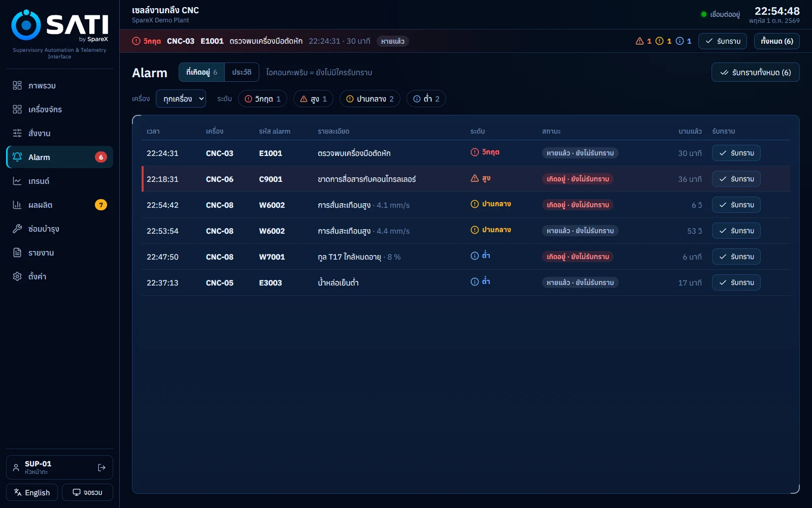Acknowledge the 22:53:54 W6002 alarm
This screenshot has width=812, height=508.
pyautogui.click(x=736, y=231)
